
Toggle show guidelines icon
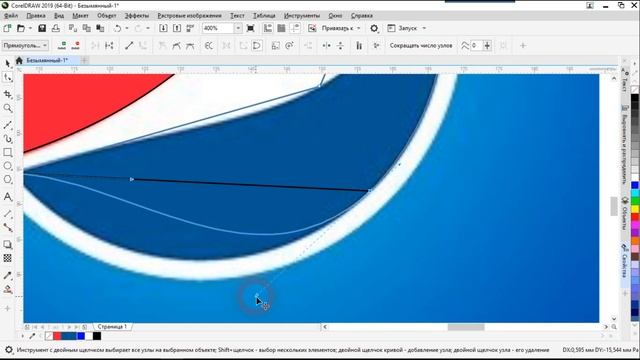[295, 28]
